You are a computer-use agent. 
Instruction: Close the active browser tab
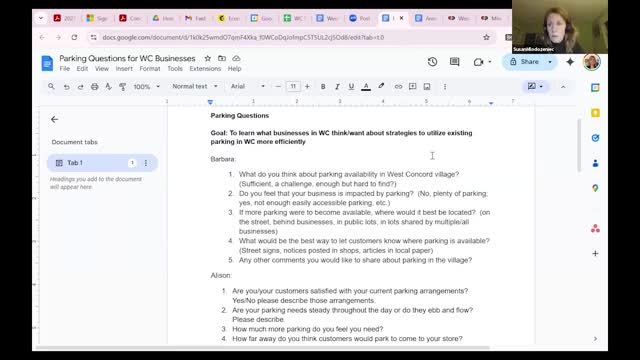(x=401, y=18)
